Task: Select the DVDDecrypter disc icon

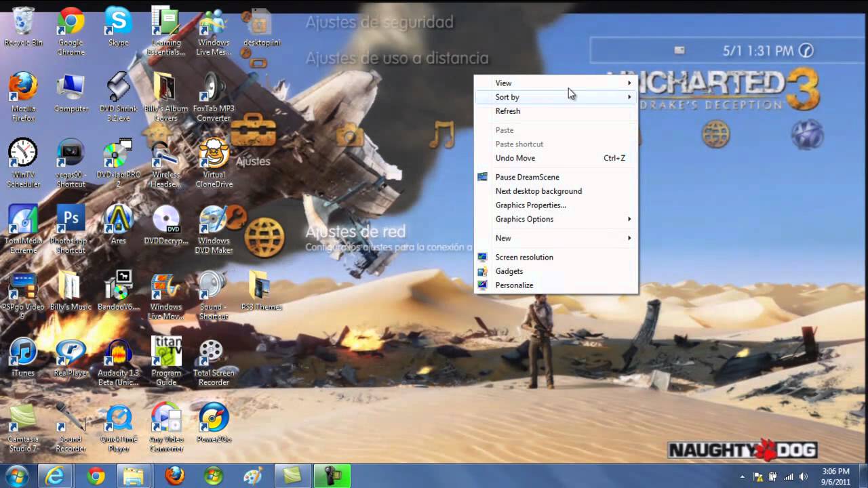Action: pos(166,224)
